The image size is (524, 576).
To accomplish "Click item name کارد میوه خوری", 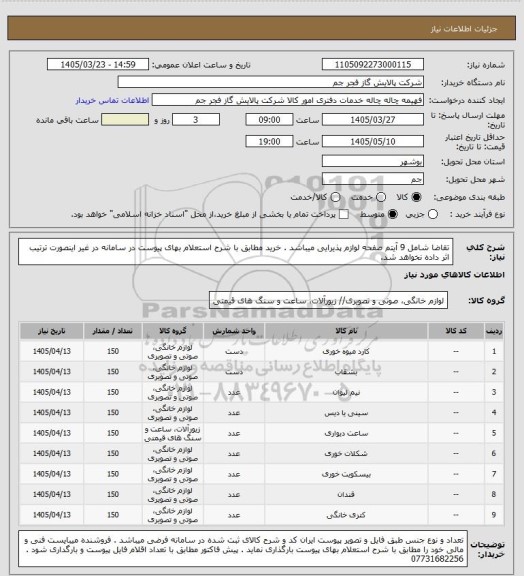I will click(x=346, y=352).
